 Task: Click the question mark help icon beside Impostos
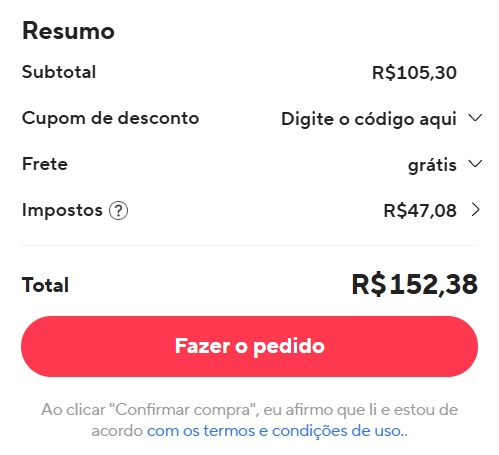click(118, 211)
